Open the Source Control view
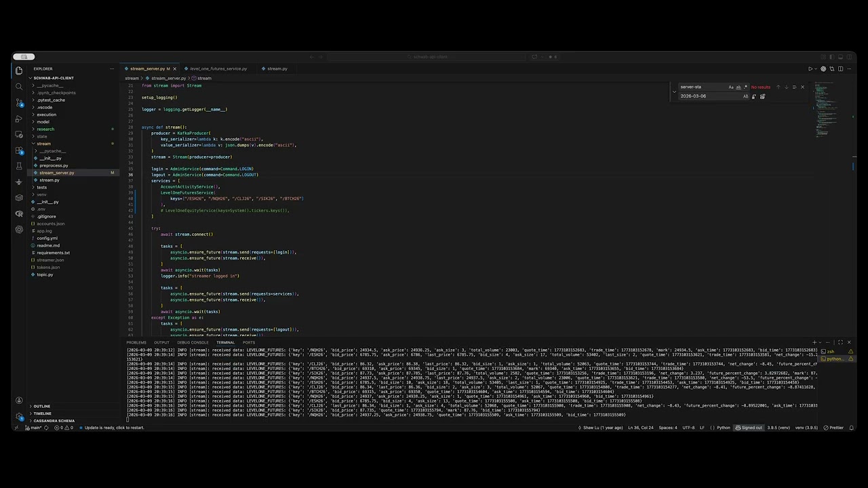This screenshot has height=488, width=868. (19, 102)
